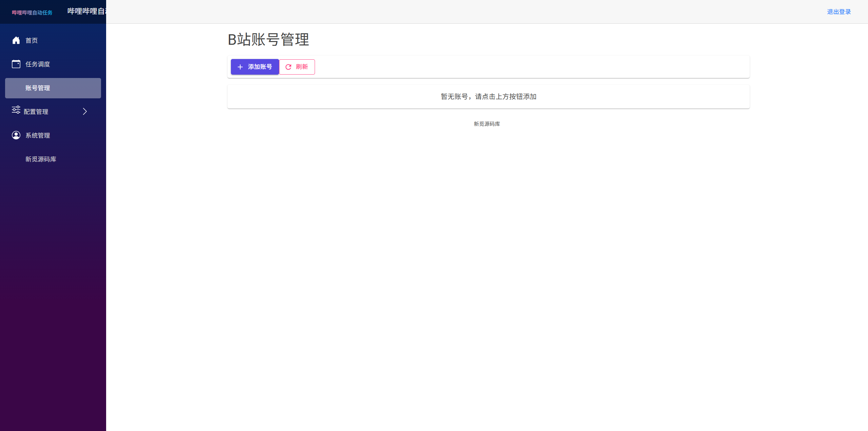The width and height of the screenshot is (868, 431).
Task: Select the highlighted 账号管理 menu item
Action: (x=38, y=88)
